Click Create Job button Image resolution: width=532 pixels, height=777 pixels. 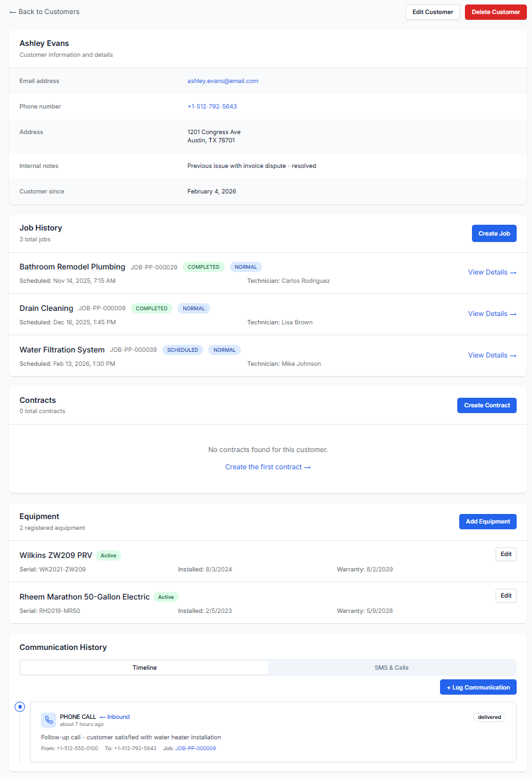pos(494,234)
